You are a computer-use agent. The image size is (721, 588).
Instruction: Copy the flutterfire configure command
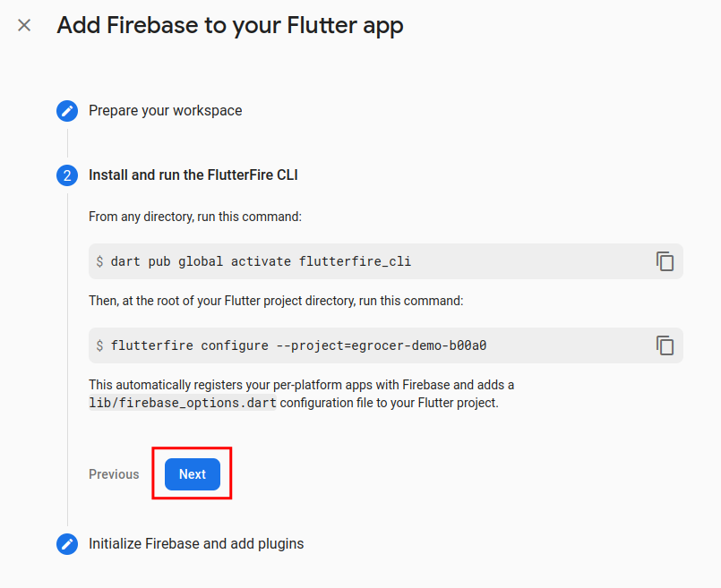pyautogui.click(x=665, y=345)
